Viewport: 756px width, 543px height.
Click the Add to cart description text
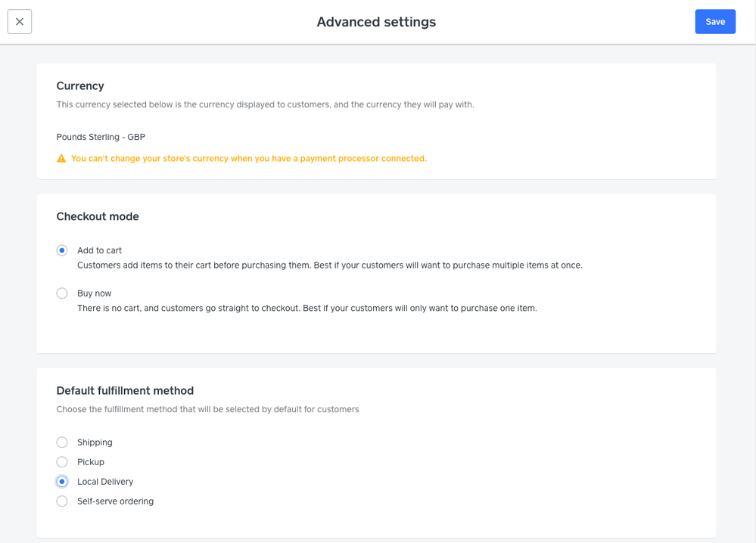click(329, 265)
